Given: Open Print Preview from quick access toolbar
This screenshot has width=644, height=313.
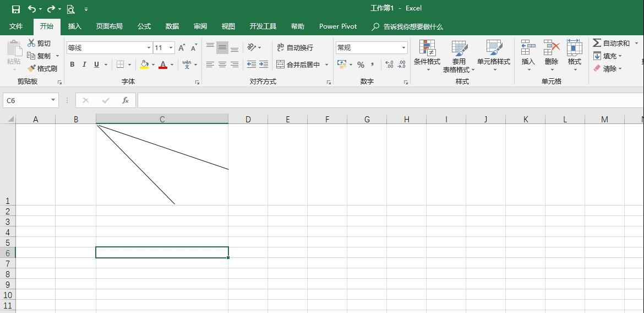Looking at the screenshot, I should pos(70,9).
